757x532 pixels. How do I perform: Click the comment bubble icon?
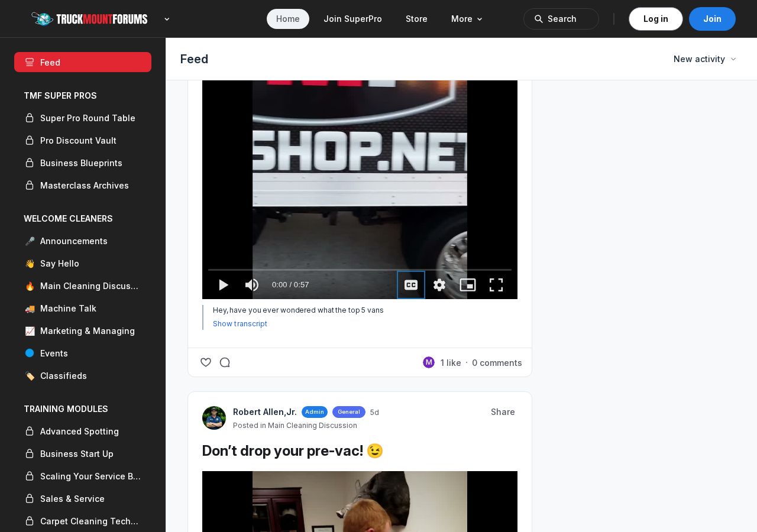(225, 362)
